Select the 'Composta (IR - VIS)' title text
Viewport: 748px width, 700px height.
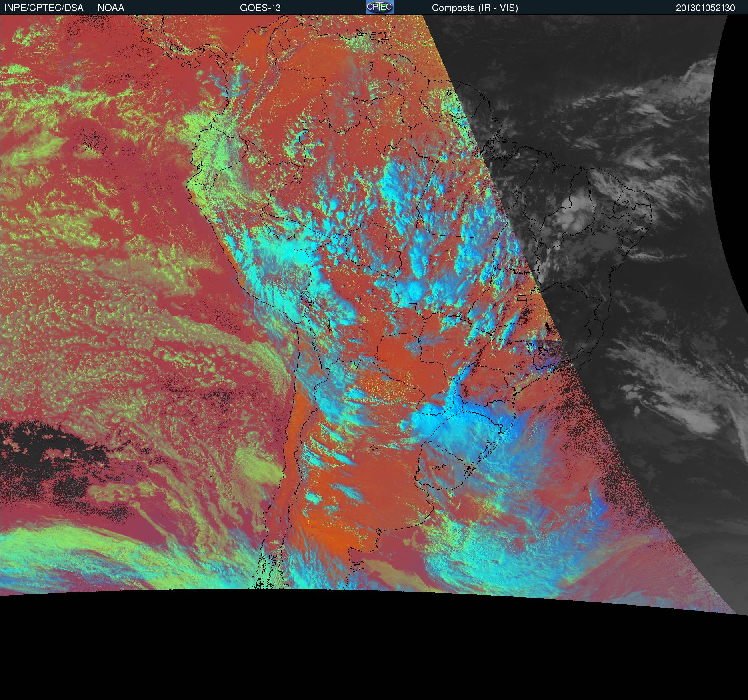tap(475, 8)
